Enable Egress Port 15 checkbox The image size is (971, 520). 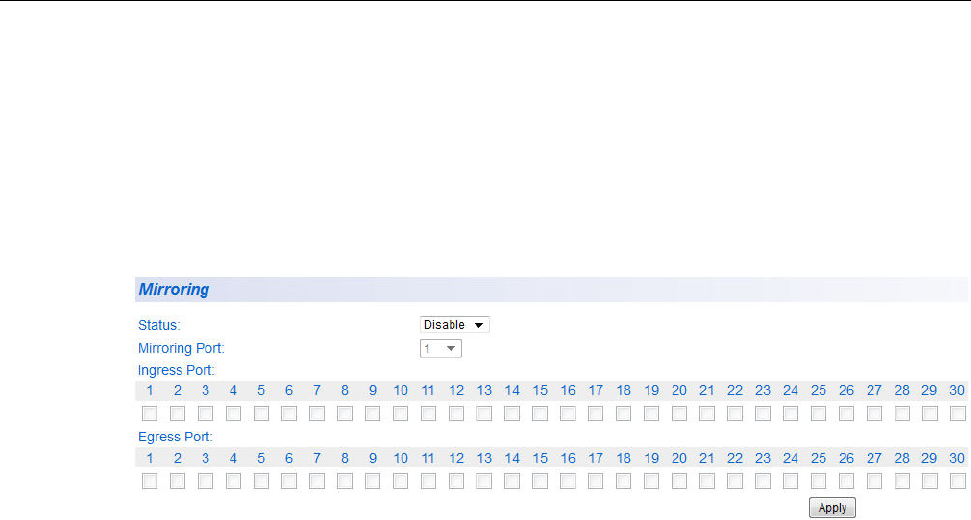[540, 481]
